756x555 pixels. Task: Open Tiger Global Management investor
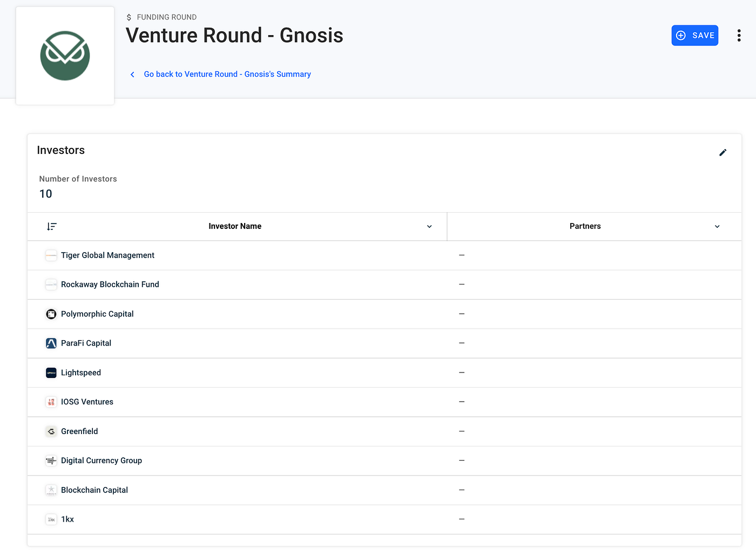tap(107, 255)
